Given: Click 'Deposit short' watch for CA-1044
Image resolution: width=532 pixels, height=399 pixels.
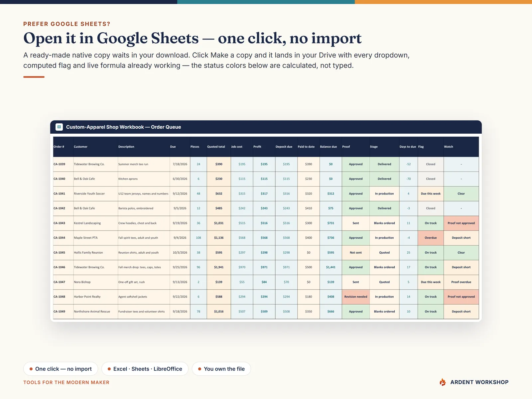Looking at the screenshot, I should (x=461, y=238).
